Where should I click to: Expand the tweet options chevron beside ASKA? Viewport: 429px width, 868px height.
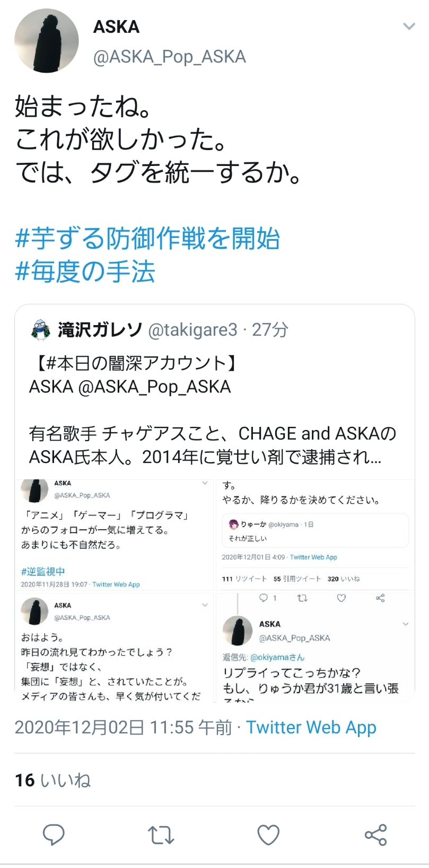pyautogui.click(x=409, y=27)
